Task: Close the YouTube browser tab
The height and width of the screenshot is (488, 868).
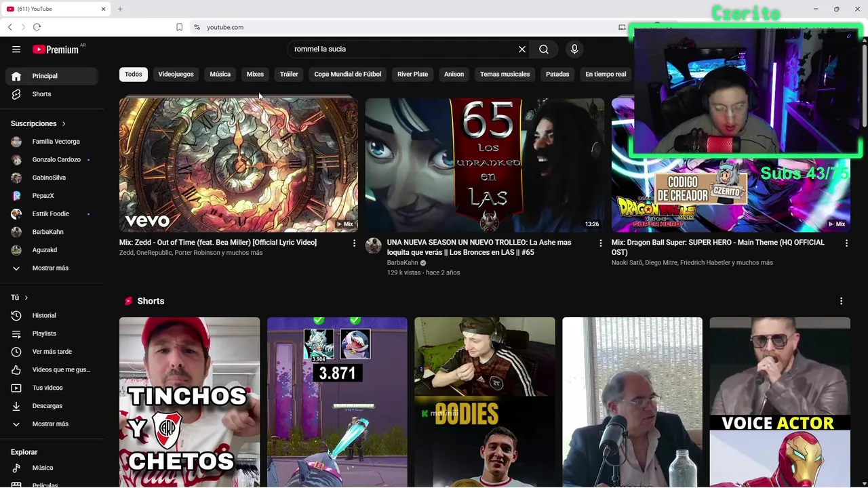Action: click(103, 9)
